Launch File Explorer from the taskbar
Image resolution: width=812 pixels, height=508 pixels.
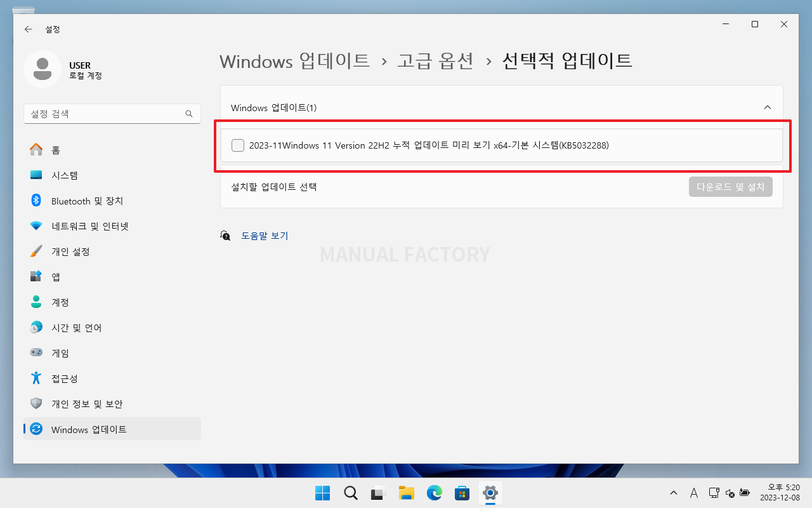pos(406,493)
